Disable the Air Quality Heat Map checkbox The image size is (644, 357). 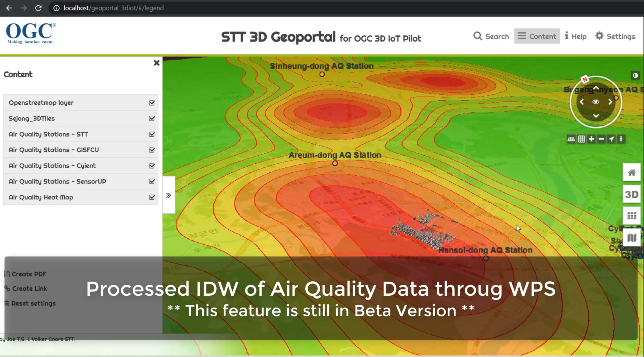click(152, 197)
